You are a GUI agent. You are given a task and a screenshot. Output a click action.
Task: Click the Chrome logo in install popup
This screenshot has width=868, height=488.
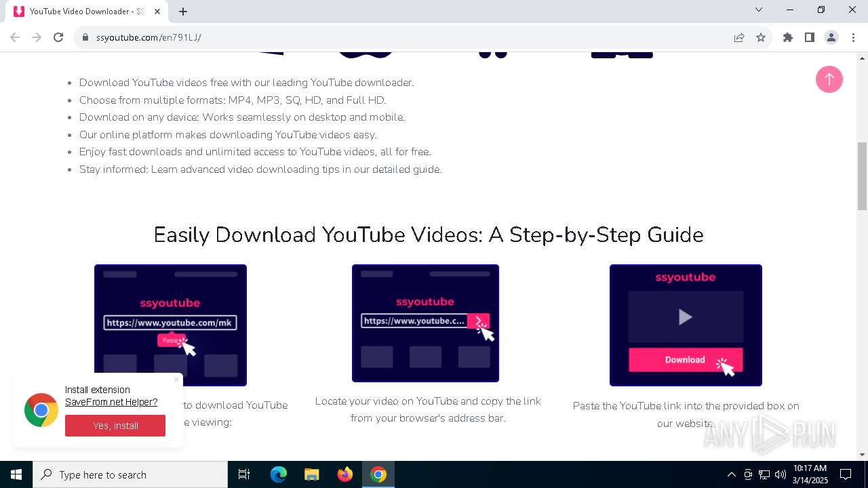pos(41,410)
